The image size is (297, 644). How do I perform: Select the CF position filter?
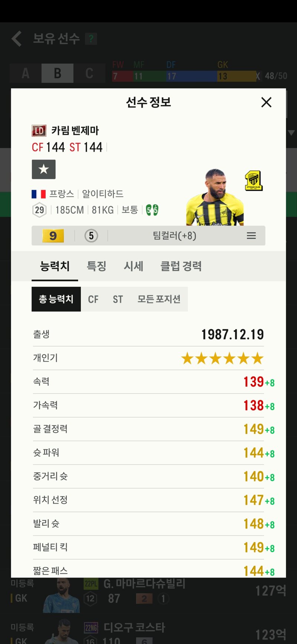93,299
